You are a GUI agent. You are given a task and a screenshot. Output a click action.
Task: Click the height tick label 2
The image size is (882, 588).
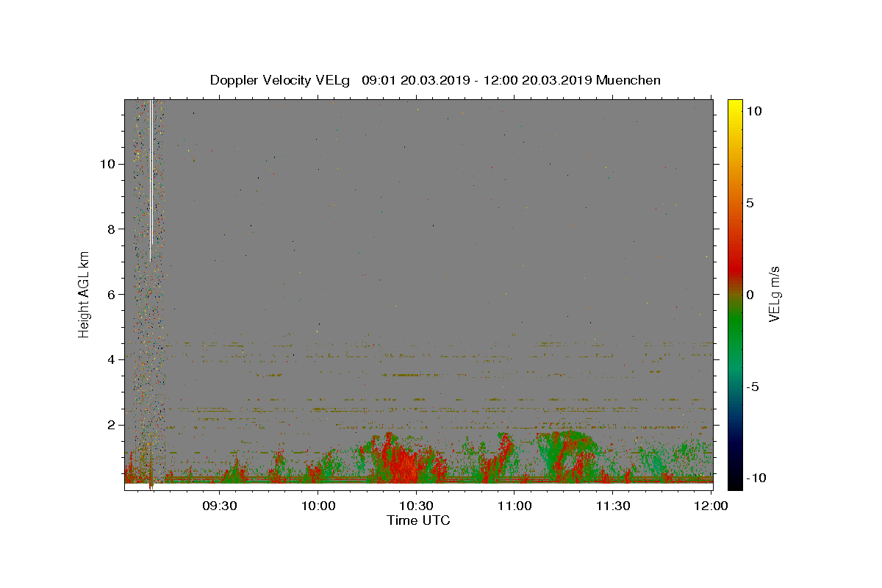pos(111,425)
